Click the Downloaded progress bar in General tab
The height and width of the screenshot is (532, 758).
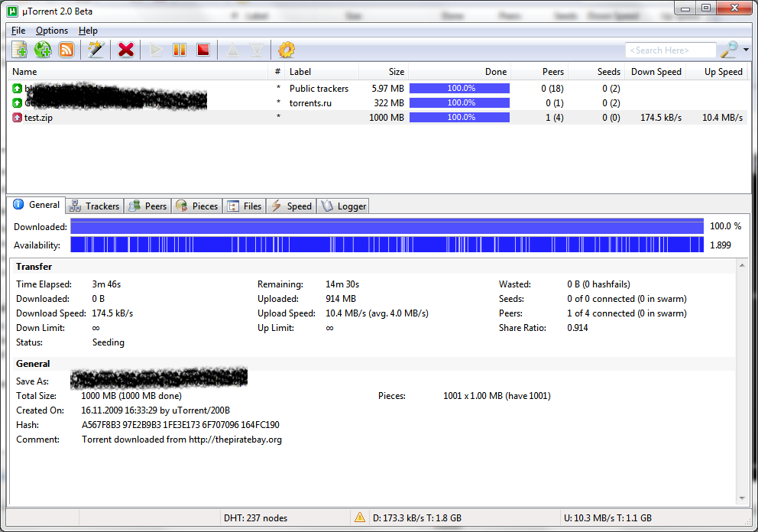click(387, 226)
